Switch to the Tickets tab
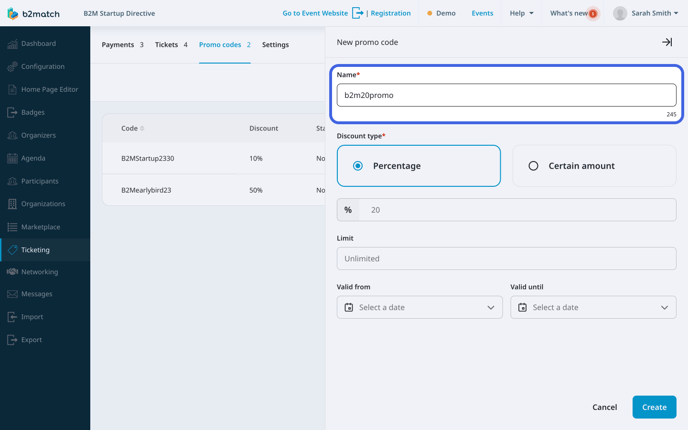This screenshot has height=430, width=688. 171,45
